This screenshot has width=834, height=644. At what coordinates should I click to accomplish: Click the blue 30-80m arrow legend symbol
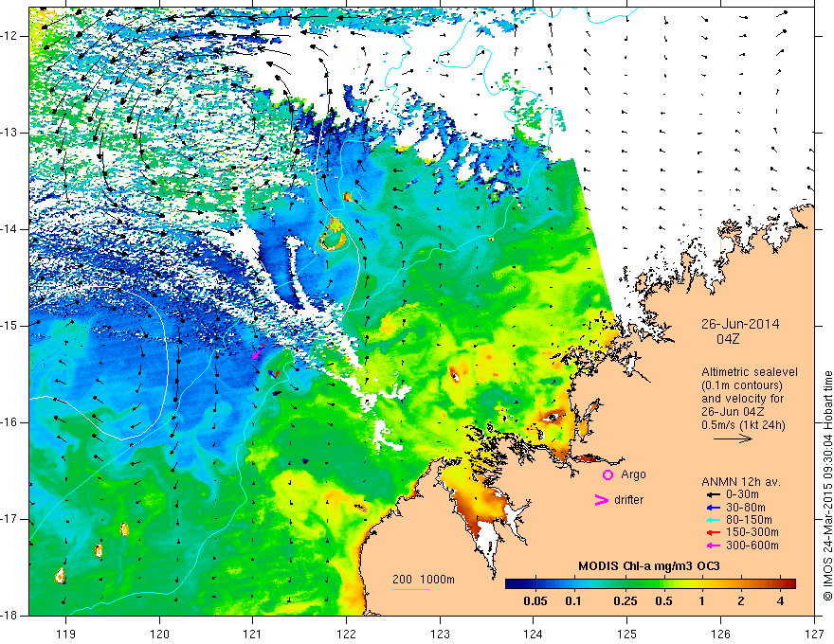(712, 508)
